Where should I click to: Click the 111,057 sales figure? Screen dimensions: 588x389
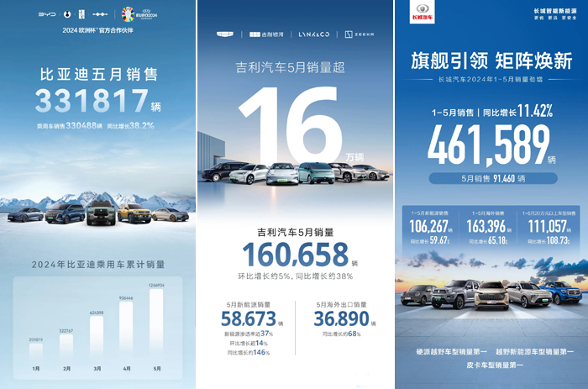coord(548,227)
